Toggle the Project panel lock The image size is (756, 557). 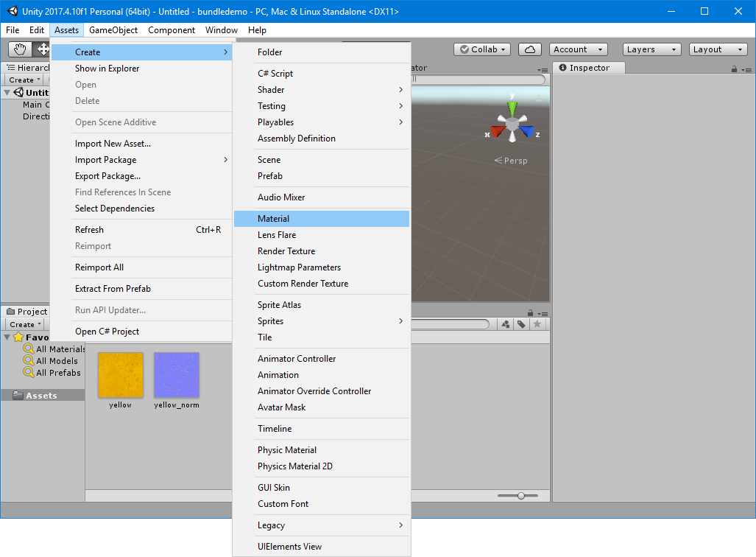(x=530, y=313)
